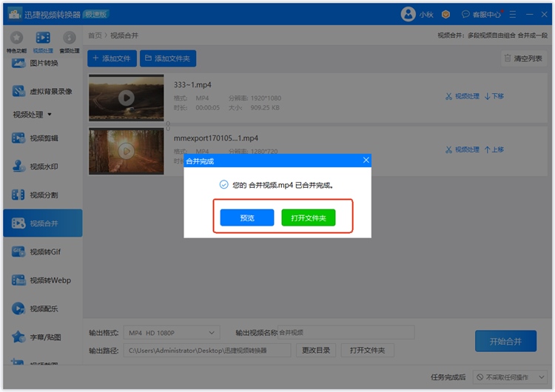The height and width of the screenshot is (392, 555).
Task: Click 清空列表 button
Action: [523, 58]
